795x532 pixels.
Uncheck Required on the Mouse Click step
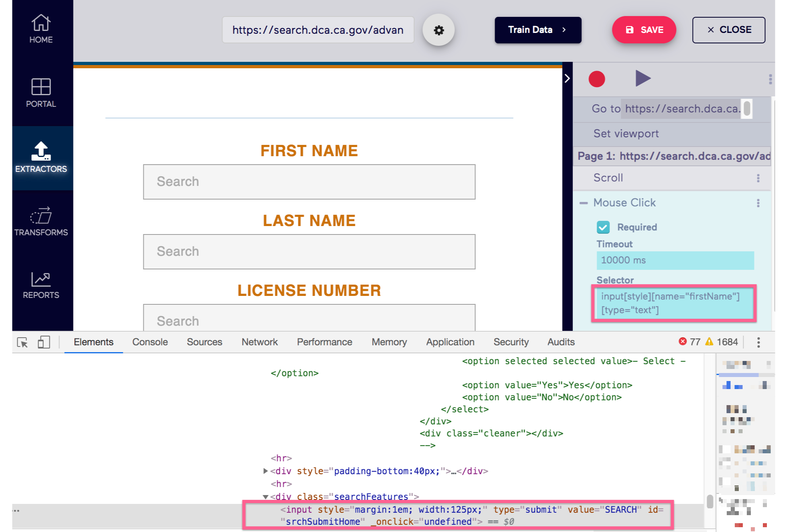click(603, 227)
